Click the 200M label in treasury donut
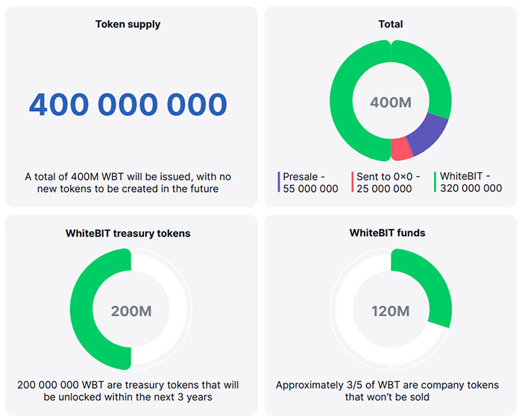 pos(130,311)
